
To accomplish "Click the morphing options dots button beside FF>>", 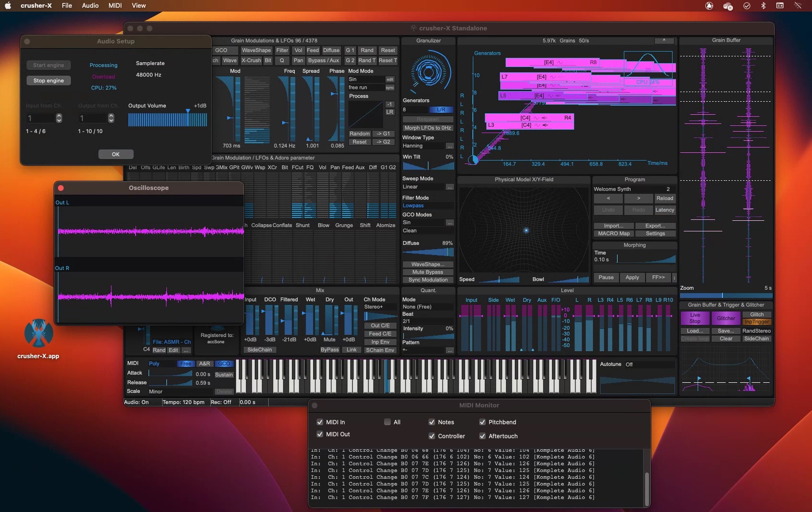I will pos(674,278).
